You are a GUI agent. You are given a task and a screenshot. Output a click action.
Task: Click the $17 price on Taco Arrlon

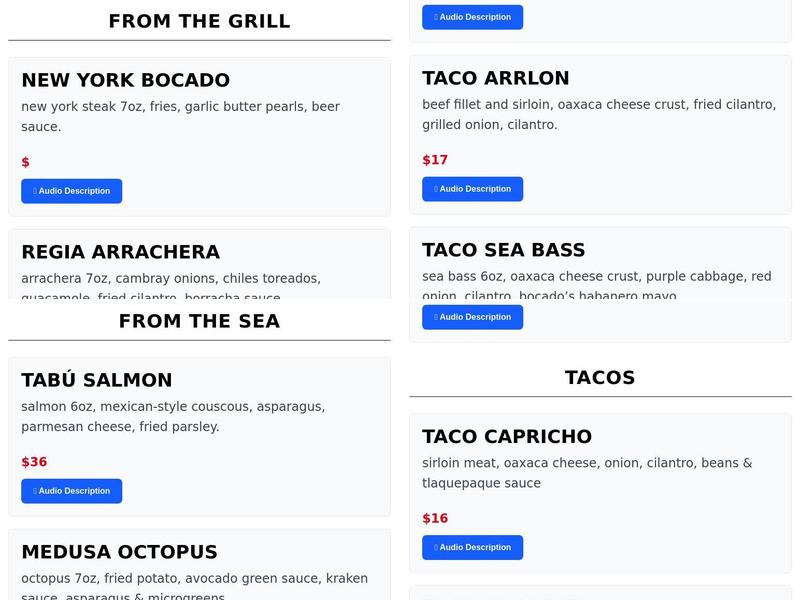(435, 160)
